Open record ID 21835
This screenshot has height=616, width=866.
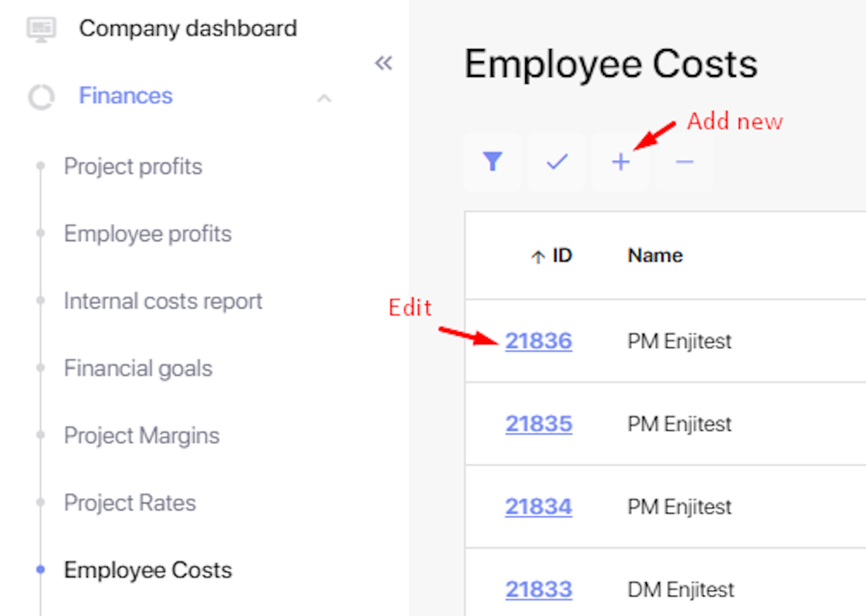[538, 424]
